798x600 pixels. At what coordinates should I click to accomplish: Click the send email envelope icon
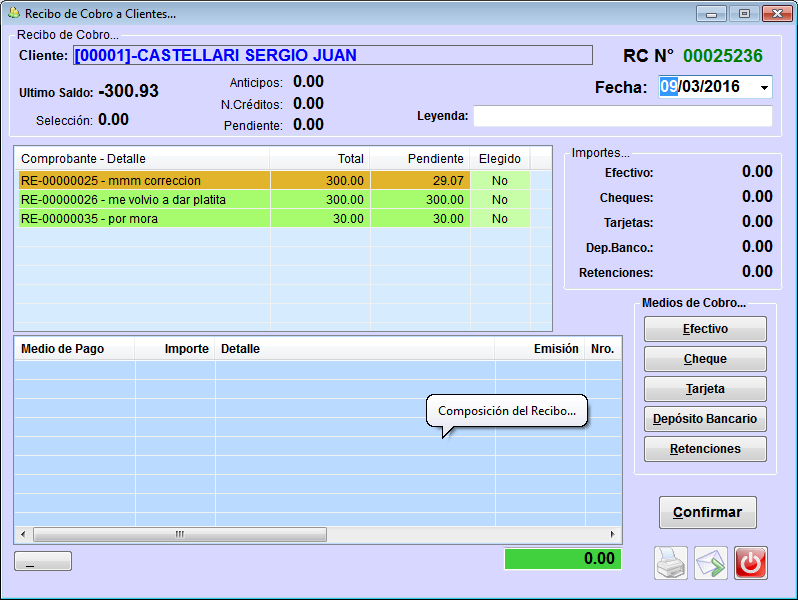tap(711, 563)
